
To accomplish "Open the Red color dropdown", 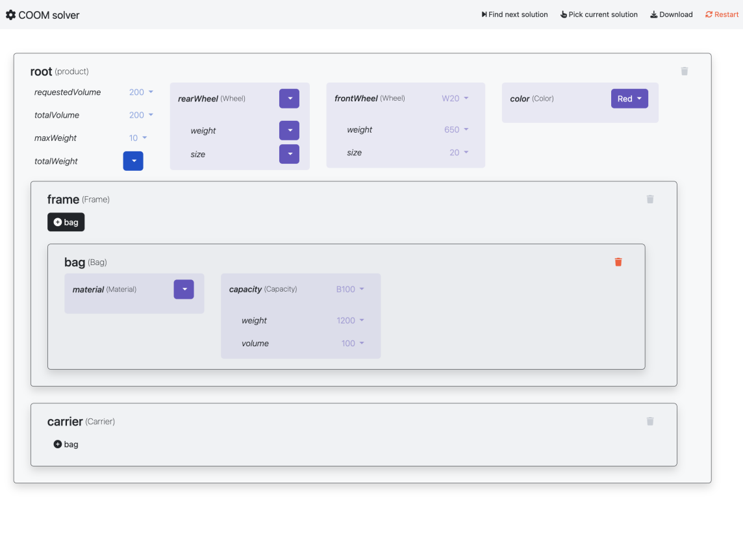I will pos(629,99).
